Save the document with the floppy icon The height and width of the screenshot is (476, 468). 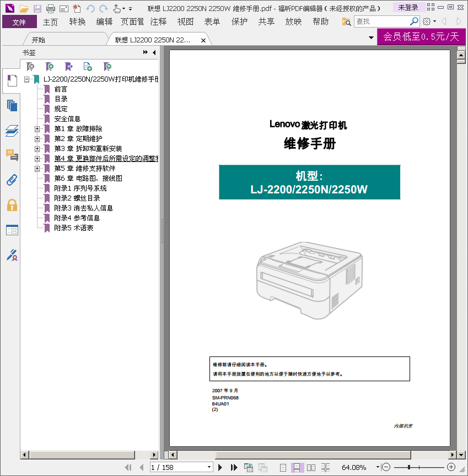pyautogui.click(x=37, y=8)
